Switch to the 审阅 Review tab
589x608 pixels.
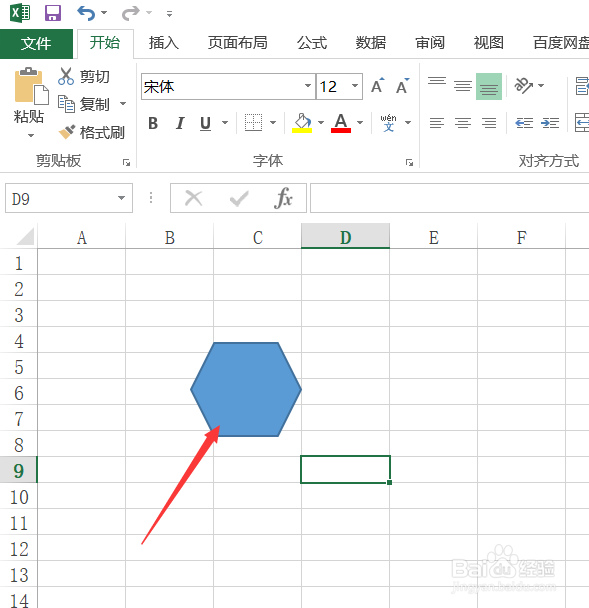(430, 43)
